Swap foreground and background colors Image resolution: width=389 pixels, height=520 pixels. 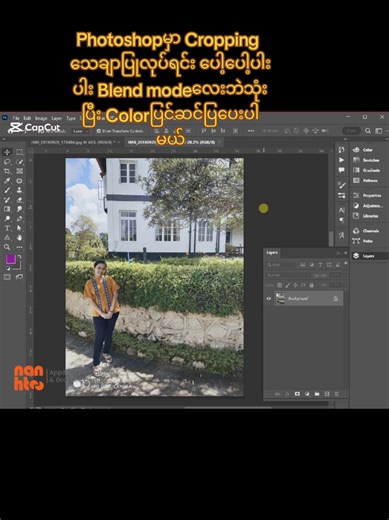pos(19,257)
